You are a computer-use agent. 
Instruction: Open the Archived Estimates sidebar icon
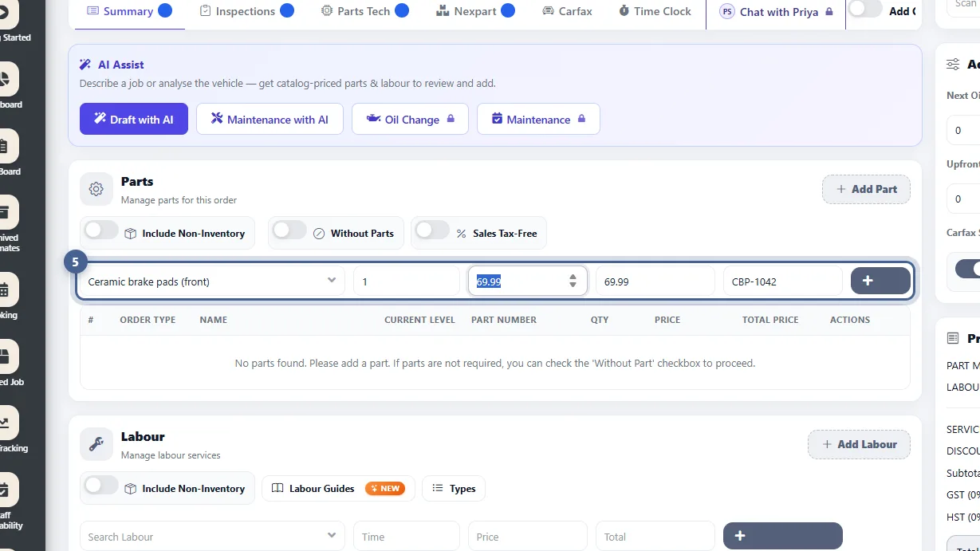pos(6,213)
